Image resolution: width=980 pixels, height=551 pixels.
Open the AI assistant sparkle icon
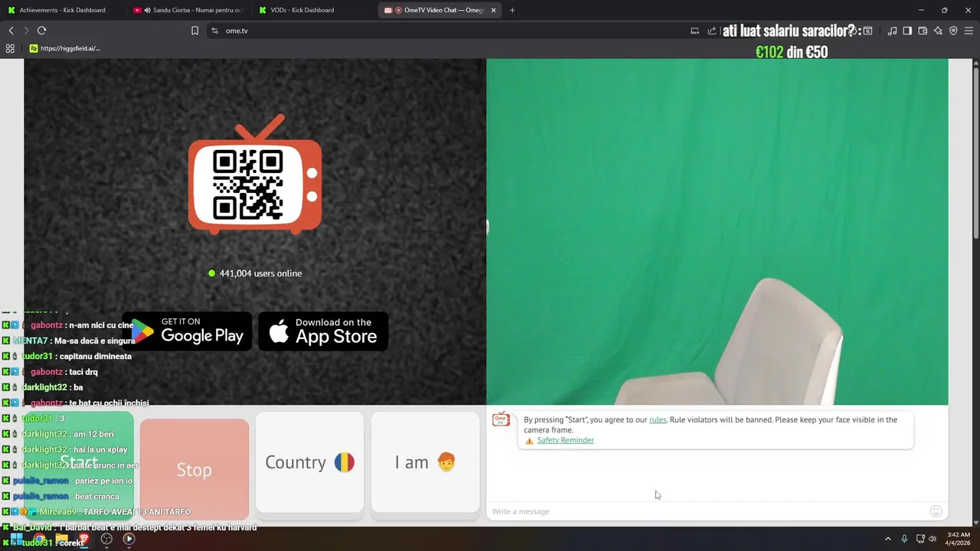pyautogui.click(x=938, y=31)
